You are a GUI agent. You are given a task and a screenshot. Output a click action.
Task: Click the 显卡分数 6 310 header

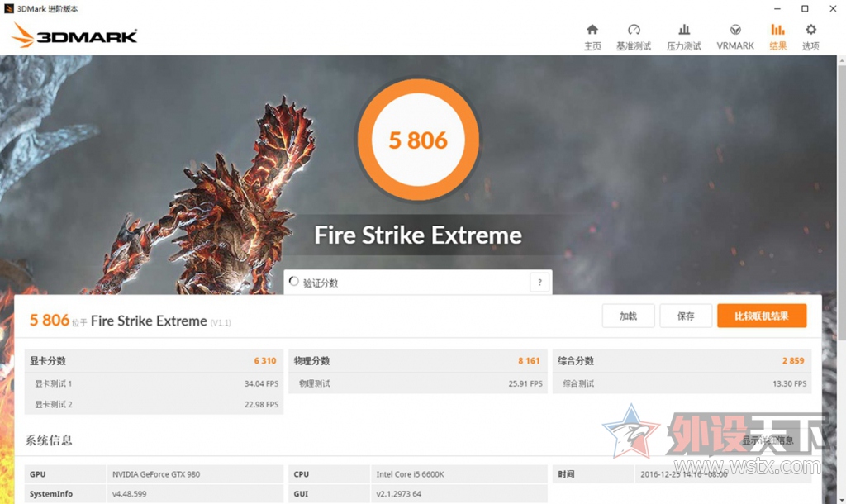pos(154,360)
